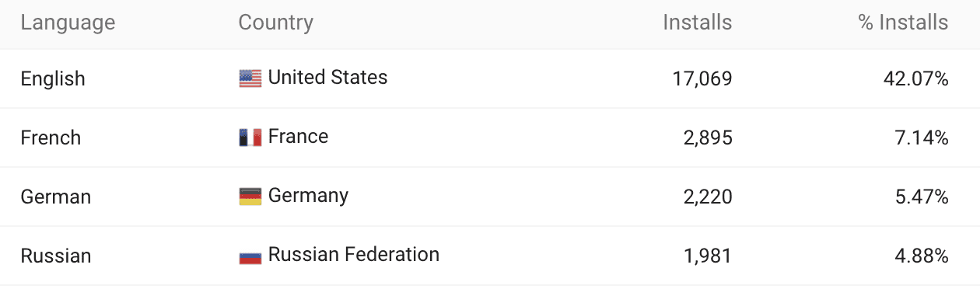Sort by the Language column header
Image resolution: width=980 pixels, height=289 pixels.
tap(68, 23)
